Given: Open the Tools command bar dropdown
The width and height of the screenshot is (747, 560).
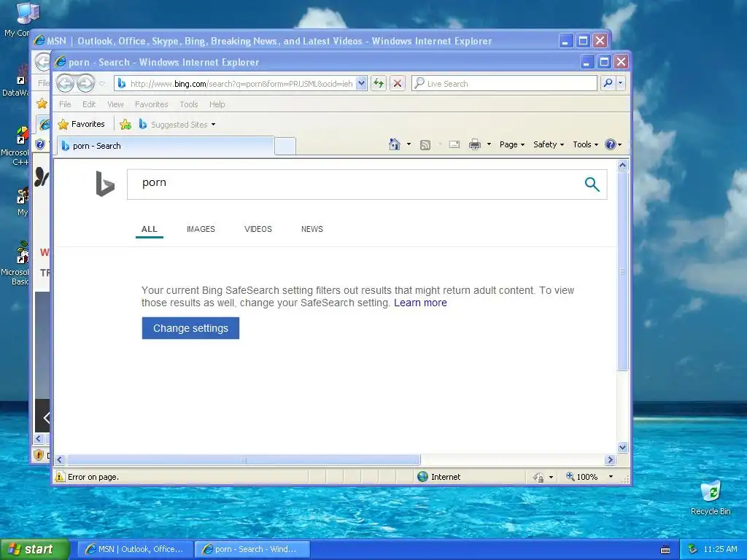Looking at the screenshot, I should tap(586, 144).
